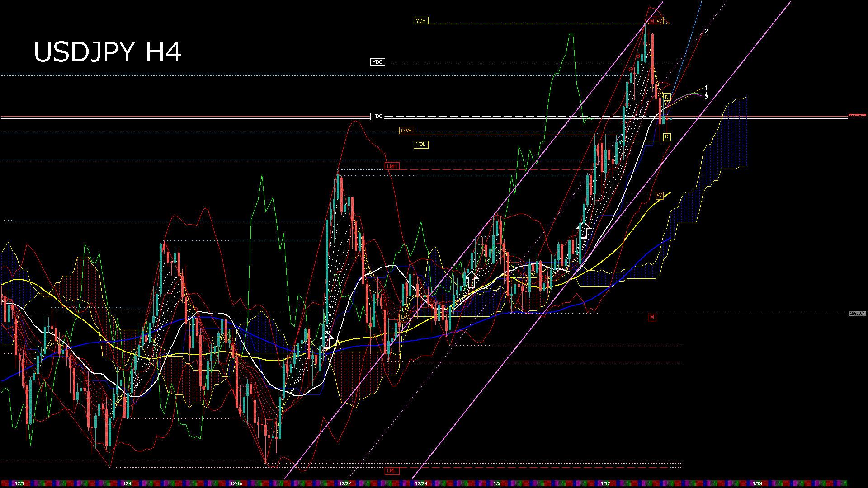Click the yellow YDL label

point(420,145)
